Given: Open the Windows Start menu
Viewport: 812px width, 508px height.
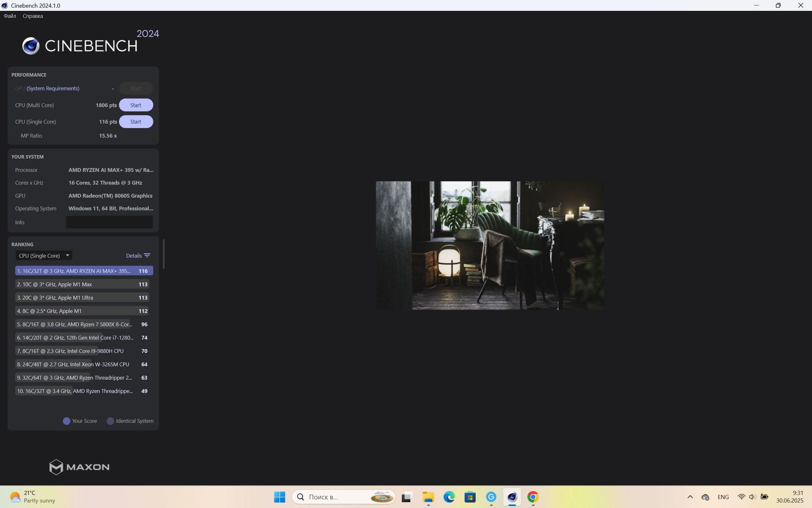Looking at the screenshot, I should tap(280, 497).
